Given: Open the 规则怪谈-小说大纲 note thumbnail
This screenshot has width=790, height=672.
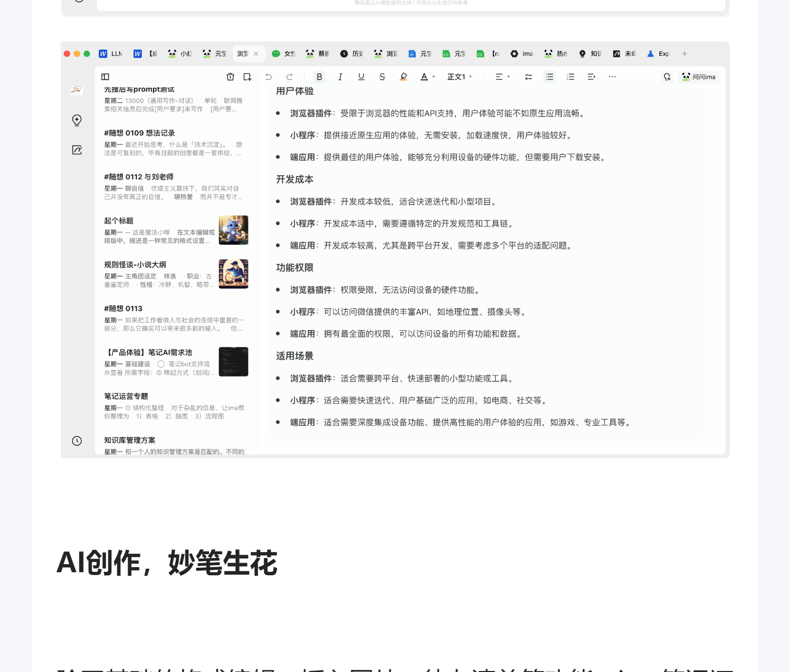Looking at the screenshot, I should 233,274.
